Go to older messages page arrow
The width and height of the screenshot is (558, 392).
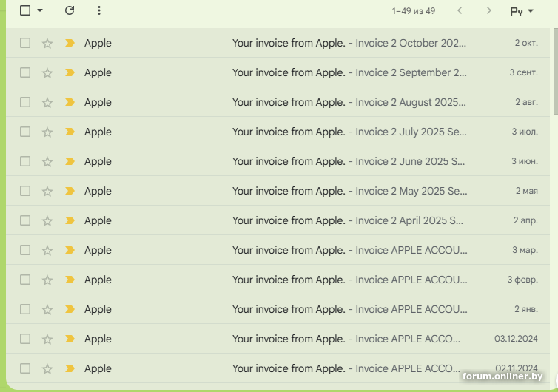tap(488, 10)
